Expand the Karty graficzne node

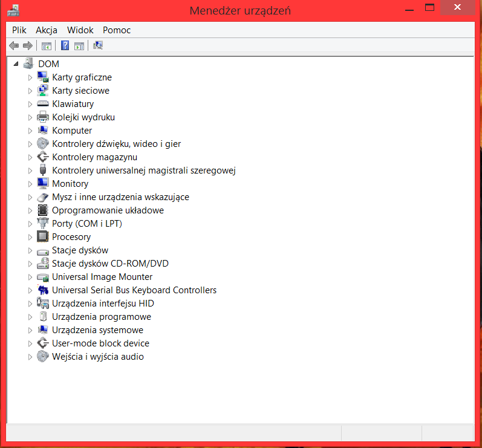point(30,77)
